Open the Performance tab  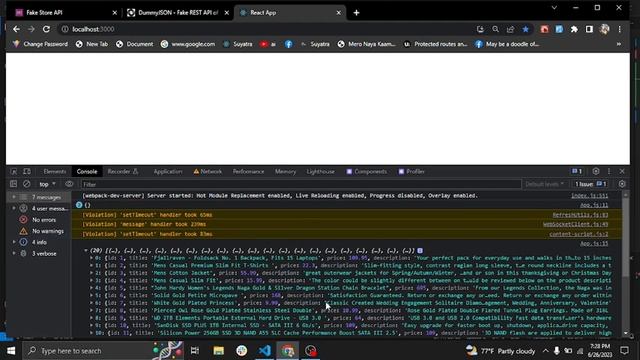[248, 171]
